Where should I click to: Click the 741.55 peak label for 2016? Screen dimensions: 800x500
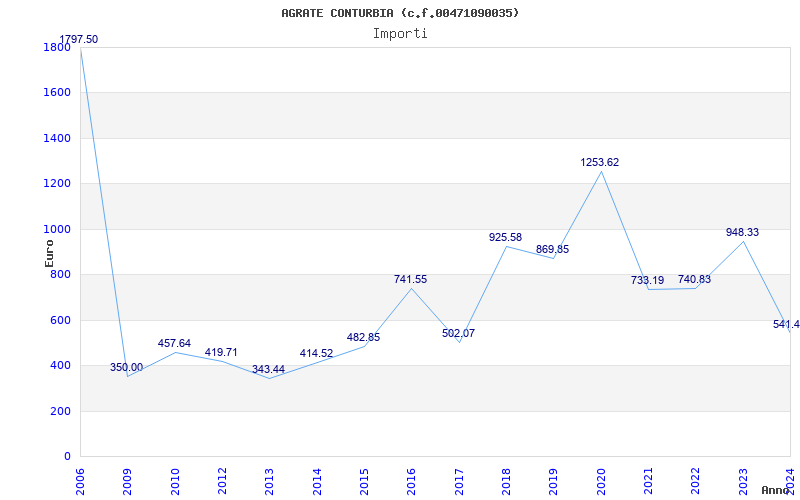pyautogui.click(x=410, y=280)
